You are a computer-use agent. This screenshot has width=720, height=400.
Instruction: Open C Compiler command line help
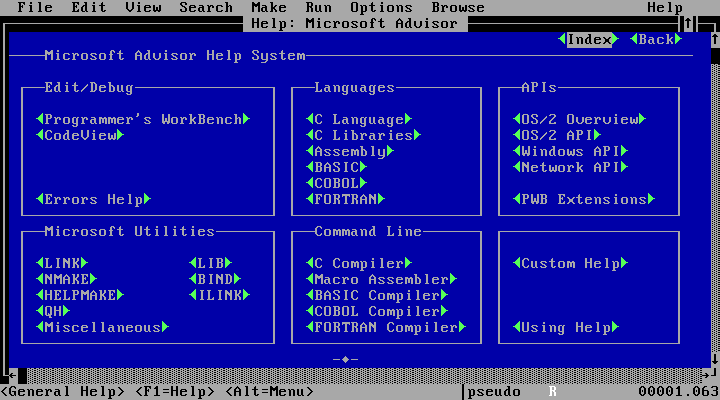359,263
